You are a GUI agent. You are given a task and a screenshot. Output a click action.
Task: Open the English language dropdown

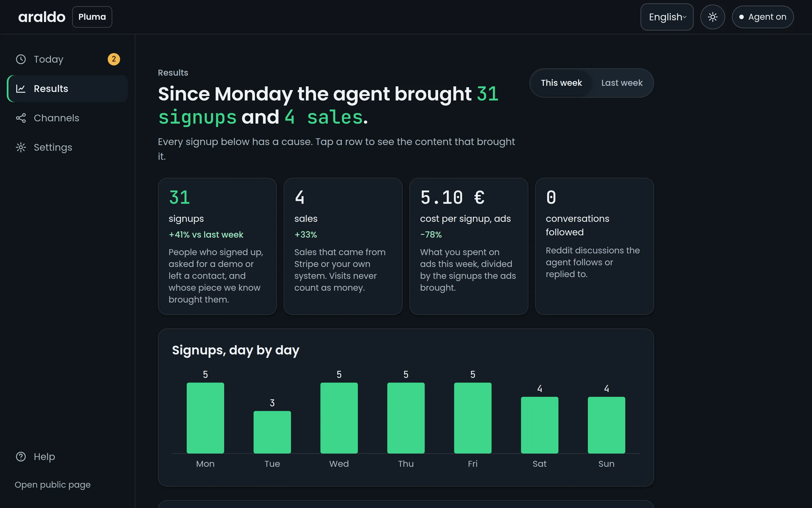pyautogui.click(x=667, y=17)
